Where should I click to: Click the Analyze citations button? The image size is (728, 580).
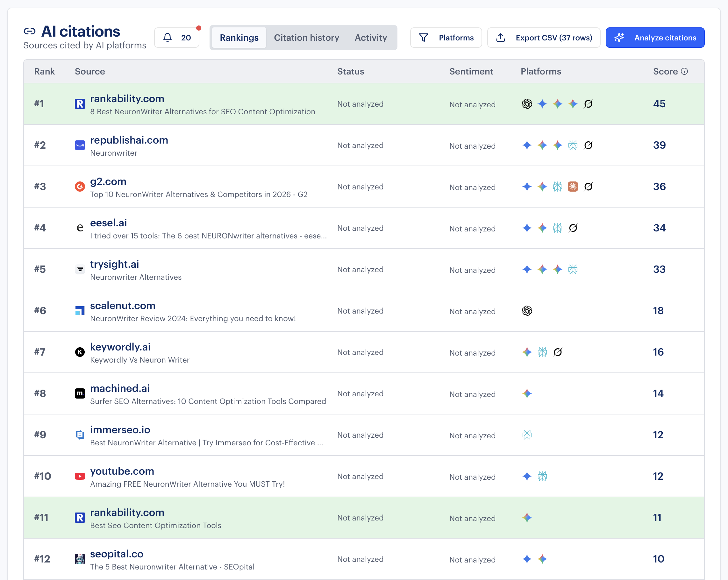[655, 38]
